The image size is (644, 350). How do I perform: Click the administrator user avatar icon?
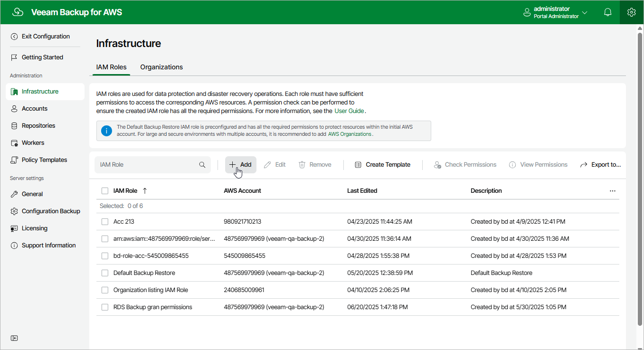(527, 12)
